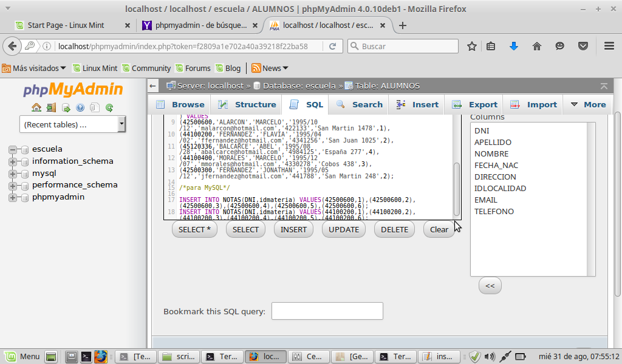Open the Pocket icon in Firefox toolbar

click(x=583, y=46)
